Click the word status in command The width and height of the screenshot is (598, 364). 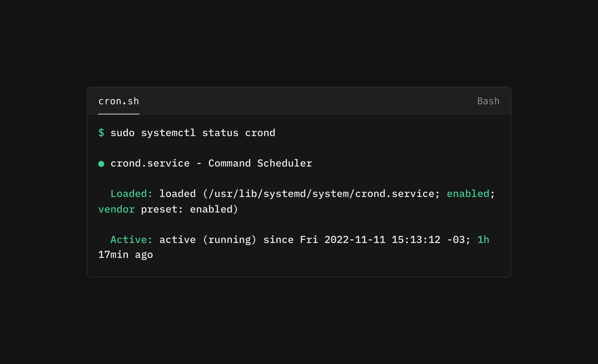(220, 133)
